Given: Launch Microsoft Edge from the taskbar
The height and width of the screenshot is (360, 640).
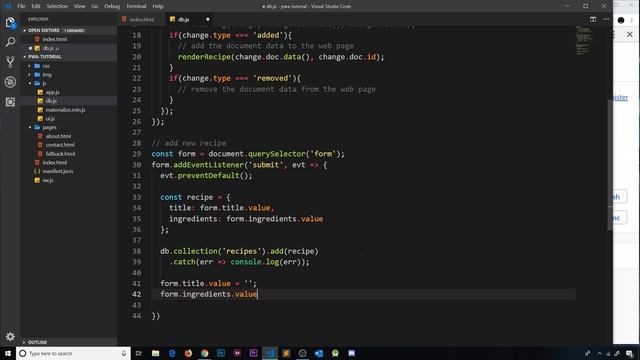Looking at the screenshot, I should (x=172, y=353).
